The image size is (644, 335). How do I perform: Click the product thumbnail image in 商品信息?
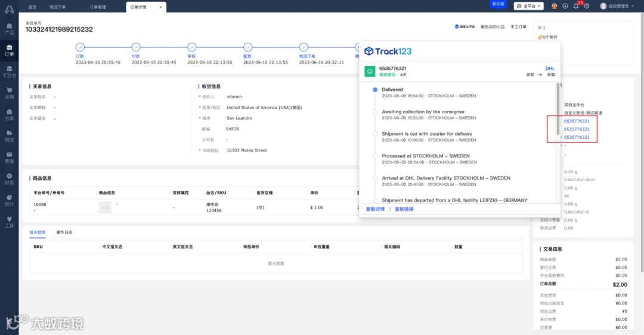(105, 207)
